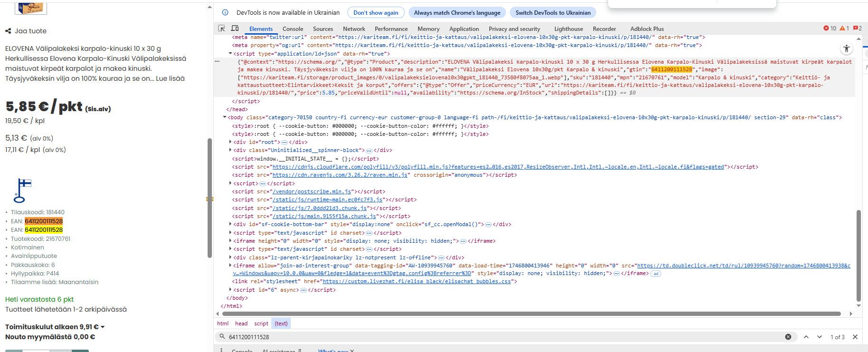Open the Elements tab

(261, 29)
